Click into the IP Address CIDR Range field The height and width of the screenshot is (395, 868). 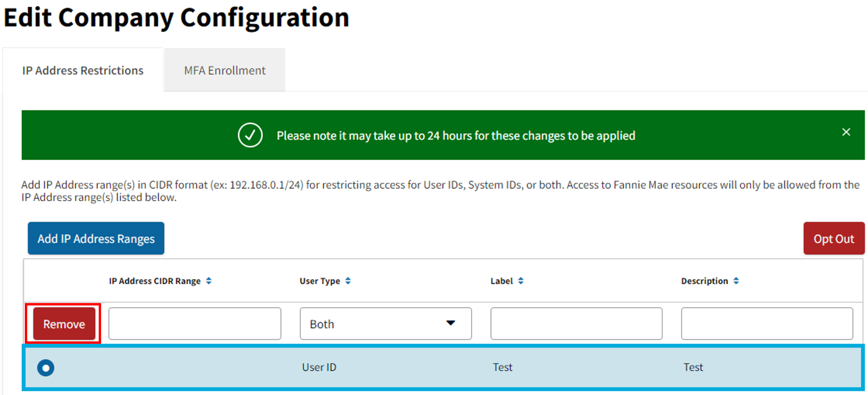pyautogui.click(x=195, y=323)
